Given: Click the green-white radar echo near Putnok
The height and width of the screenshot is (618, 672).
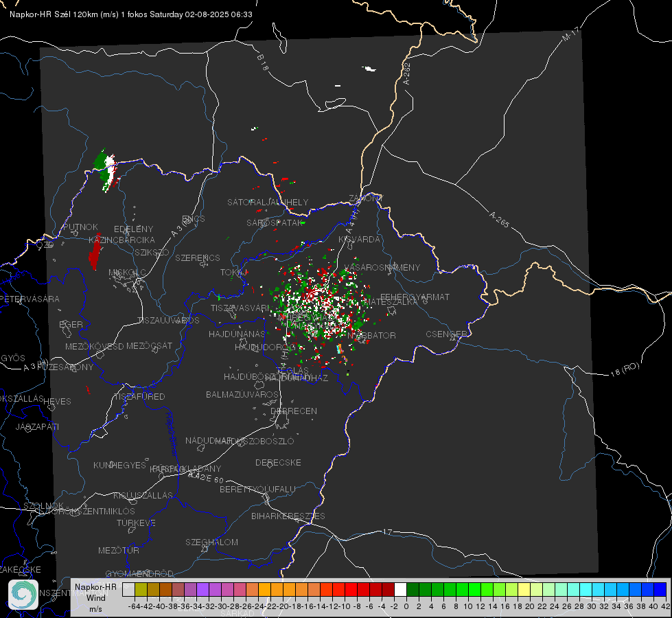Looking at the screenshot, I should point(106,170).
